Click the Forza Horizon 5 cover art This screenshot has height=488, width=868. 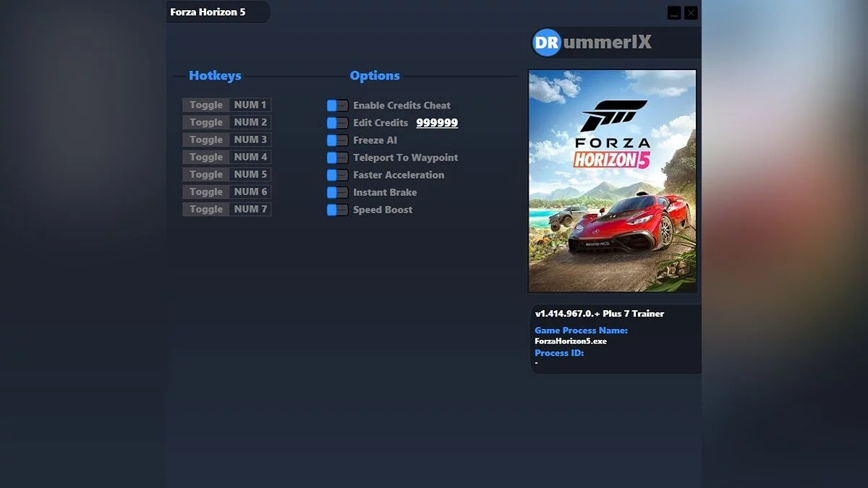[613, 181]
